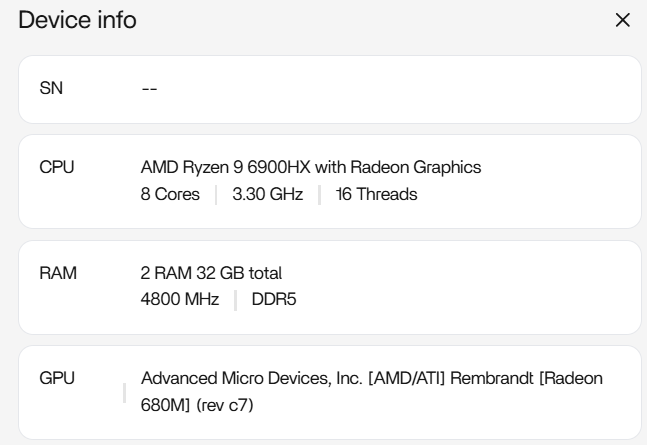The width and height of the screenshot is (647, 445).
Task: Select the RAM label
Action: click(56, 273)
